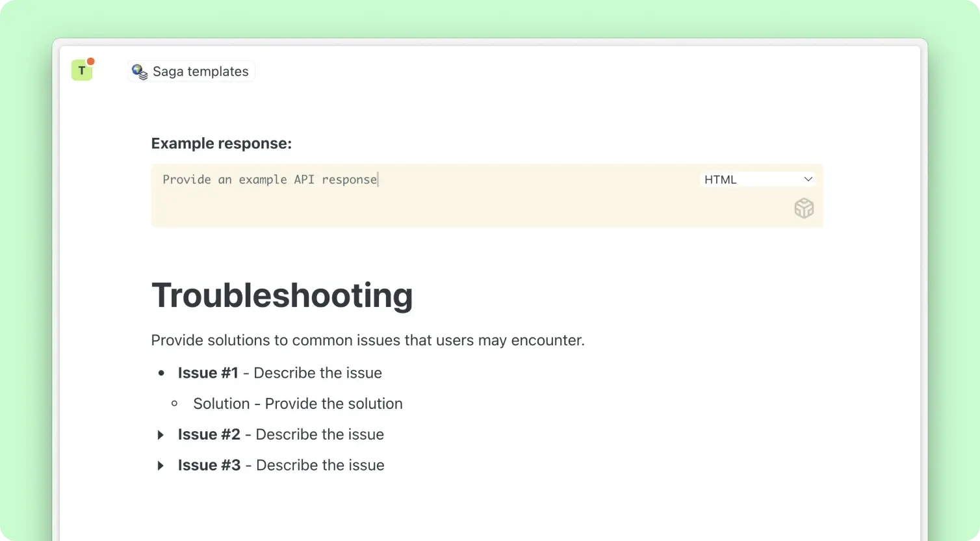Click the Troubleshooting heading
Screen dimensions: 980x541
[281, 295]
